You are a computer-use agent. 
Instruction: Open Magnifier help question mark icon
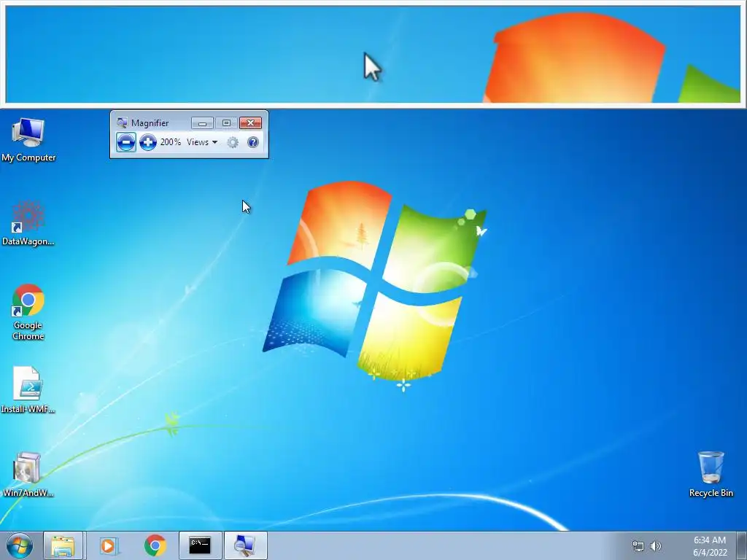pyautogui.click(x=253, y=142)
